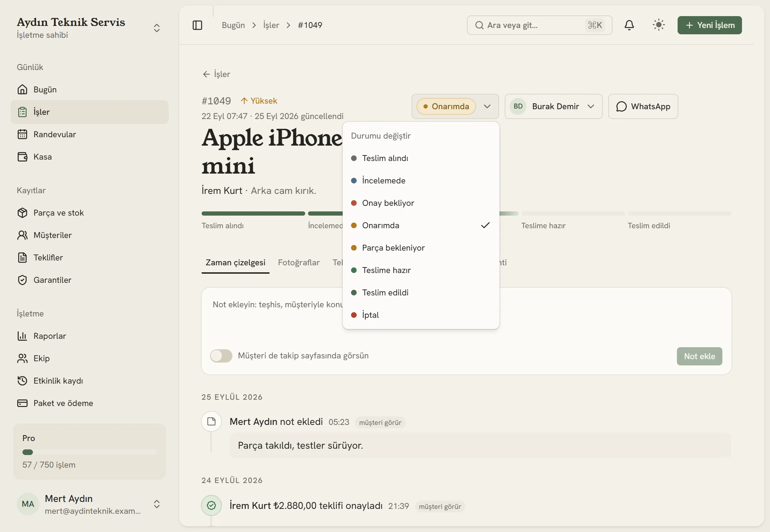Click Teslim alındı progress bar segment
Viewport: 770px width, 532px height.
253,213
